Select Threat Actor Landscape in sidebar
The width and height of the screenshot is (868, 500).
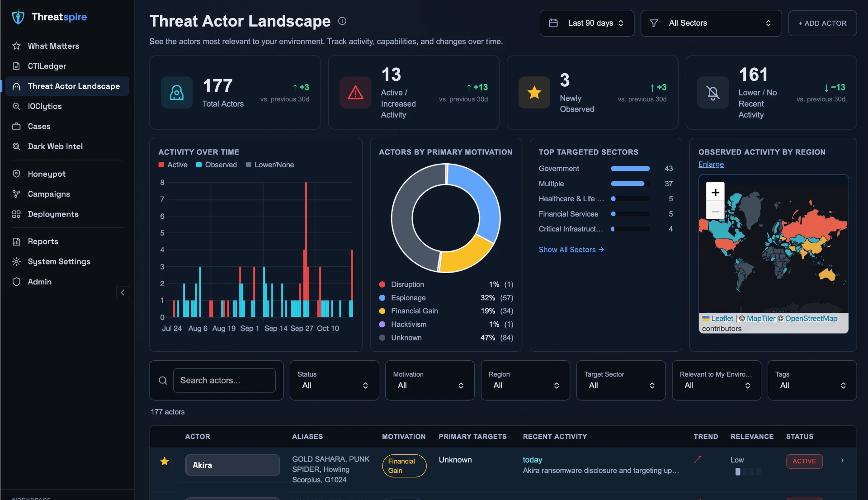pos(67,86)
